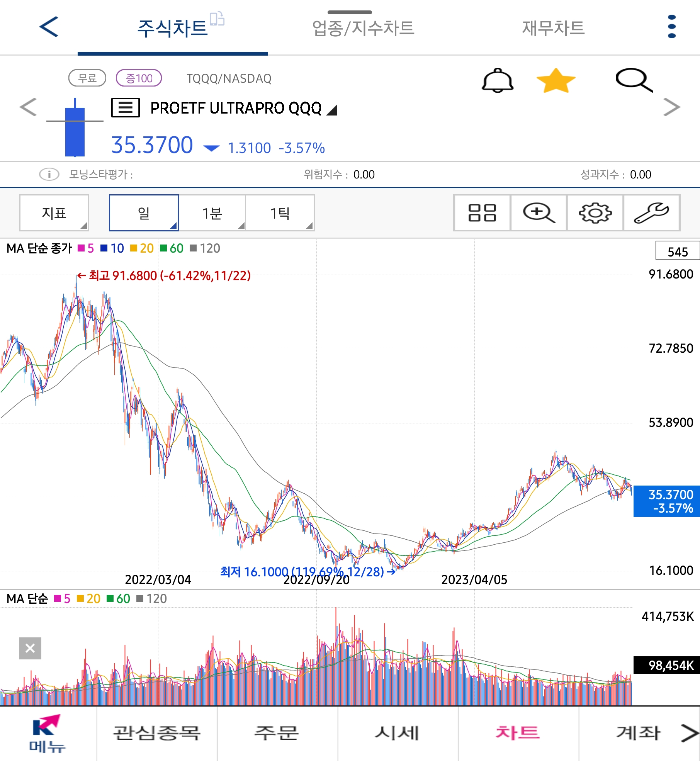
Task: Open the chart wrench tool icon
Action: (x=651, y=213)
